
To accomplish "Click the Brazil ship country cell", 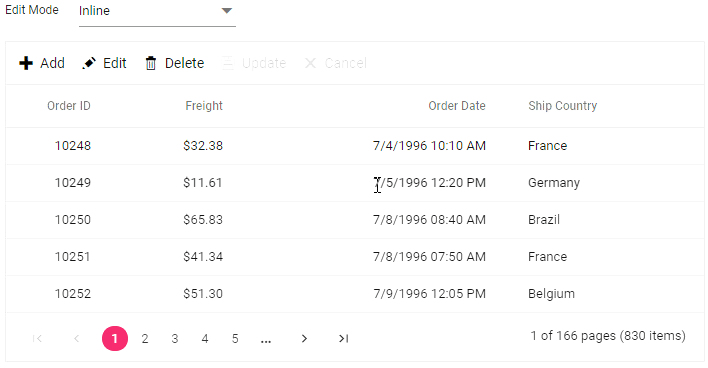I will click(x=544, y=220).
